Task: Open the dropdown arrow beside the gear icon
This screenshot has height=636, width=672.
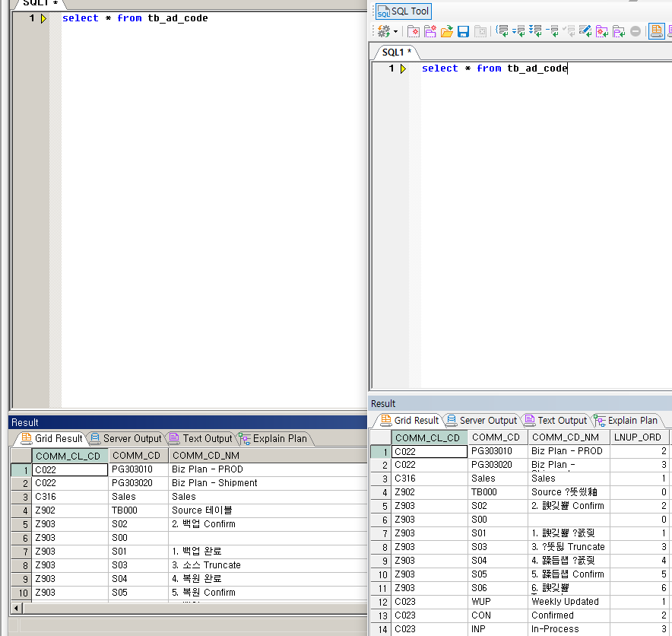Action: click(x=395, y=32)
